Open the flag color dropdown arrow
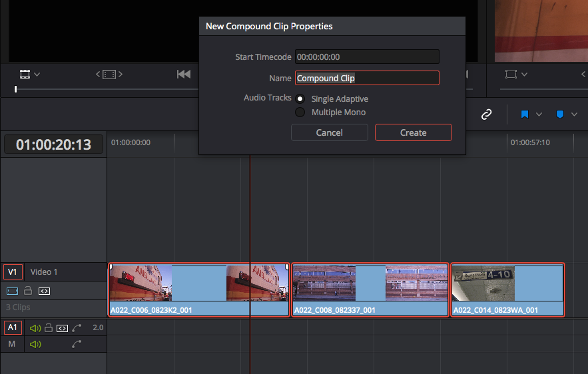Viewport: 588px width, 374px height. (x=539, y=114)
